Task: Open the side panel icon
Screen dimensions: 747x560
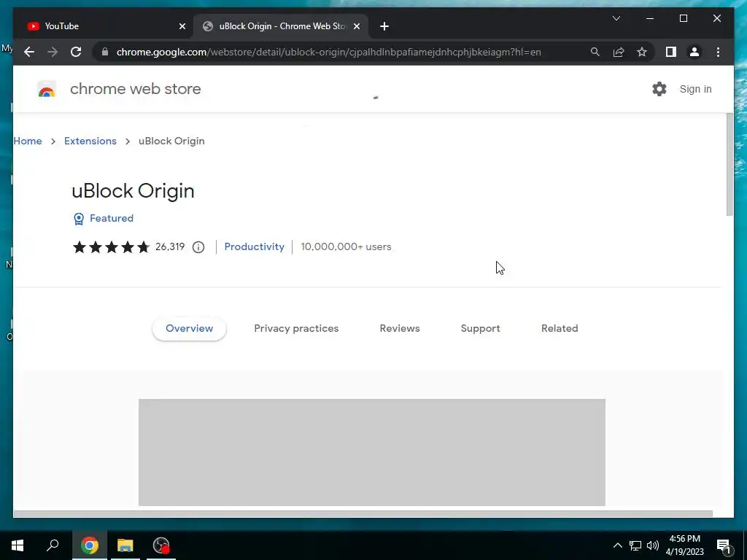Action: (671, 52)
